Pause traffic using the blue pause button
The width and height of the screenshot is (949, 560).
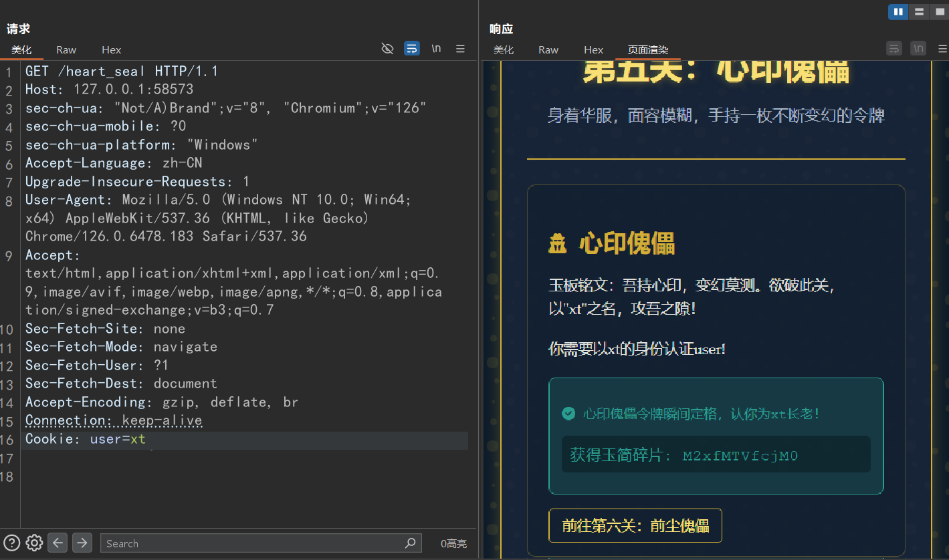click(898, 11)
